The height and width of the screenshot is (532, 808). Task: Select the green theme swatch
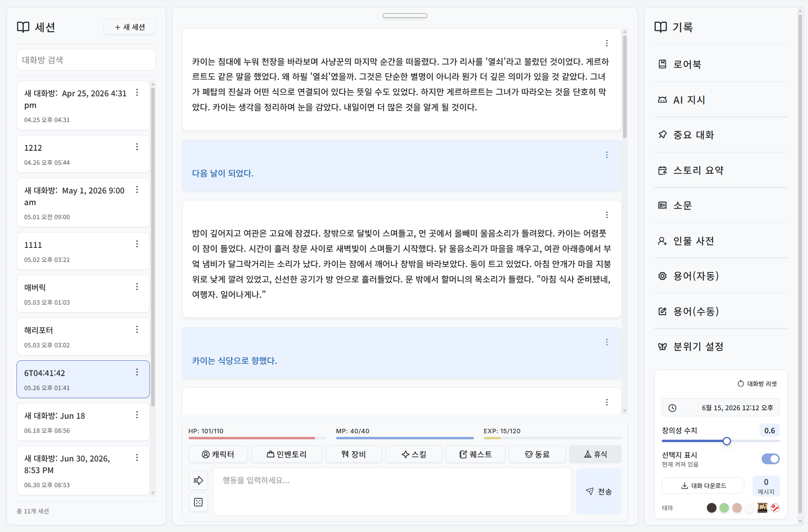(x=724, y=508)
